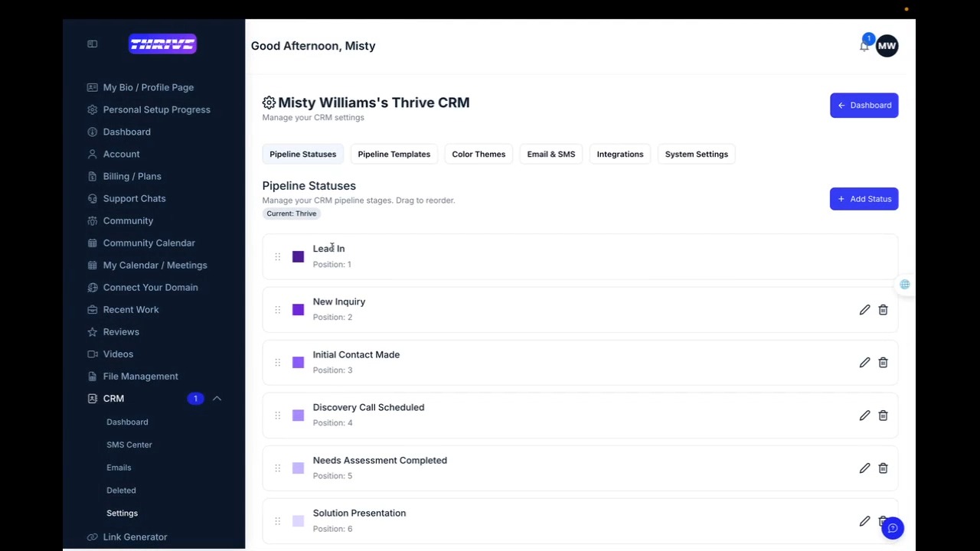Open Link Generator in the sidebar
The image size is (980, 551).
(136, 536)
